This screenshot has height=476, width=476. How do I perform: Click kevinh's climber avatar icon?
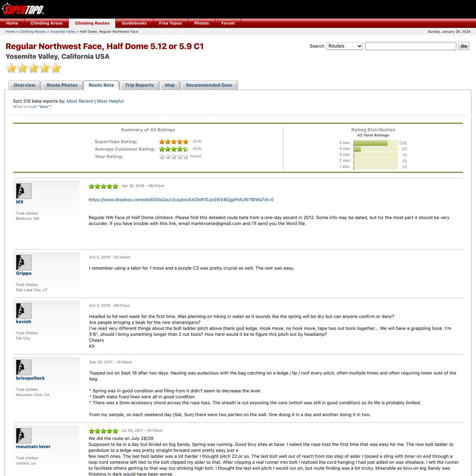[23, 311]
